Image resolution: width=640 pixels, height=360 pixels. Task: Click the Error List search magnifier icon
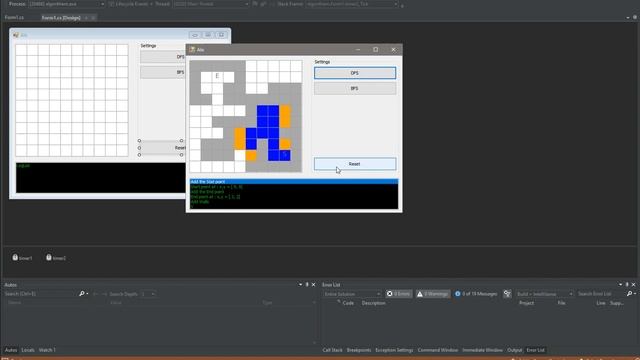click(629, 294)
